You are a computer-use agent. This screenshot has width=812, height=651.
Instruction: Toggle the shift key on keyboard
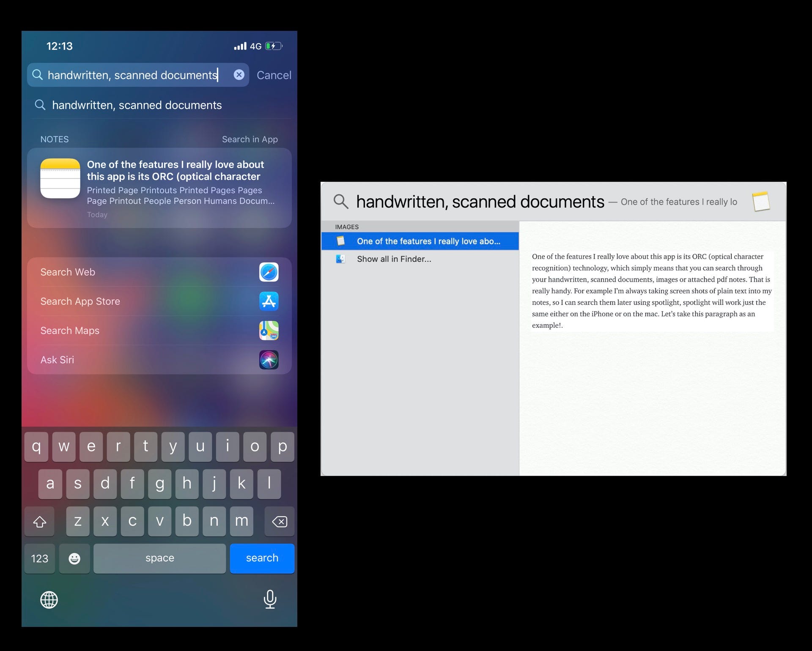pos(40,522)
